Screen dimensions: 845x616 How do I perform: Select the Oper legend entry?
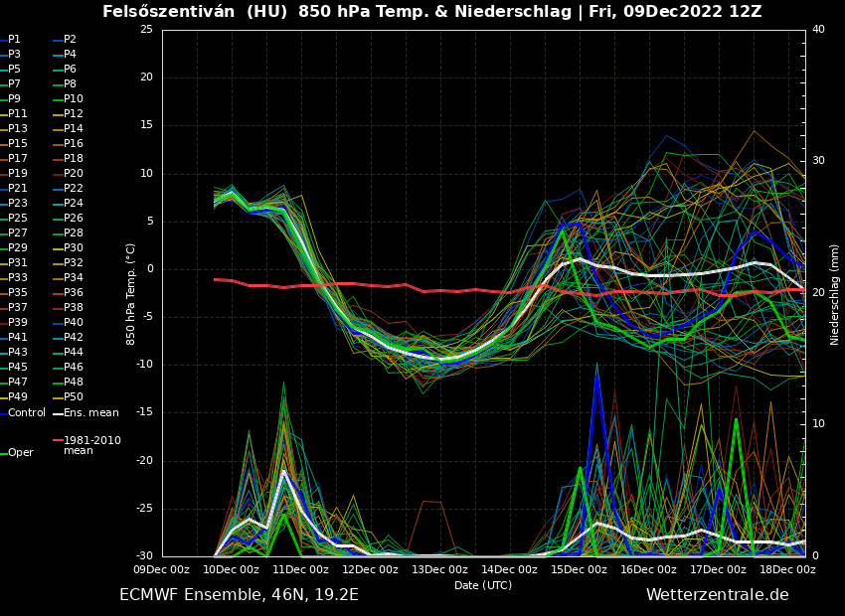20,452
